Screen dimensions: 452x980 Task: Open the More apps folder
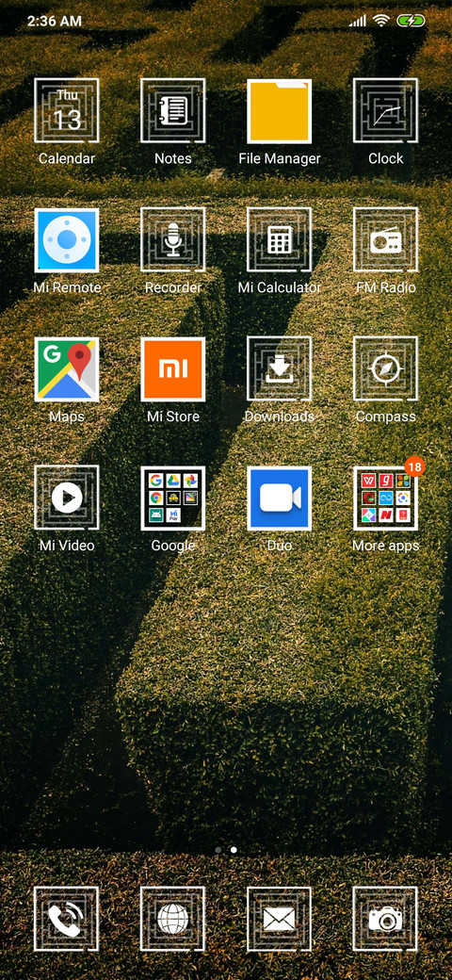coord(385,498)
